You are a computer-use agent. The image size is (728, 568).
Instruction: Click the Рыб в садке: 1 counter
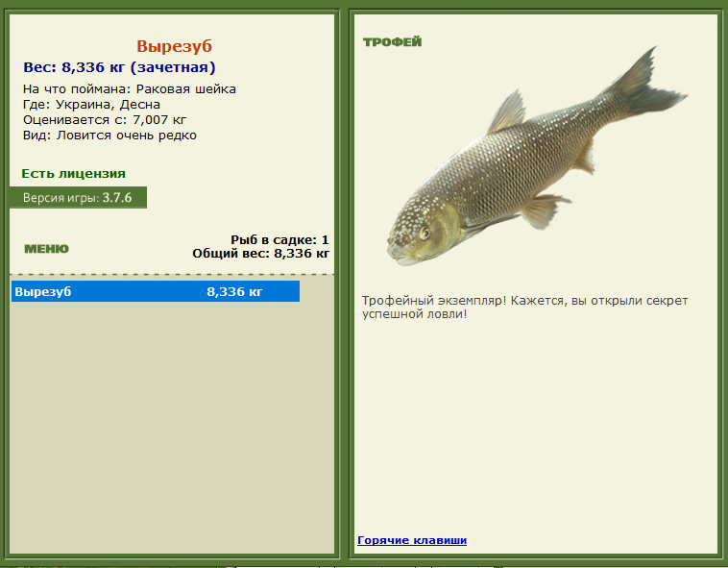(279, 239)
